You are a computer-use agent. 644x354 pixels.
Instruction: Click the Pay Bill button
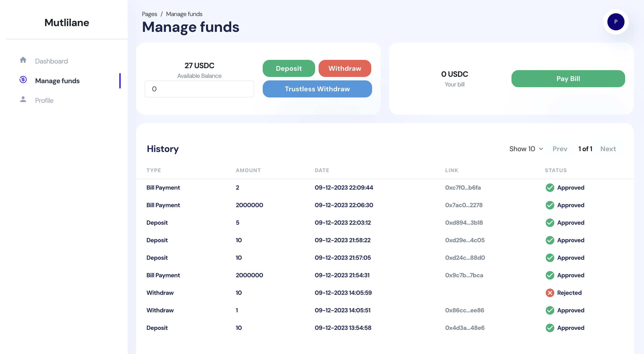point(568,78)
